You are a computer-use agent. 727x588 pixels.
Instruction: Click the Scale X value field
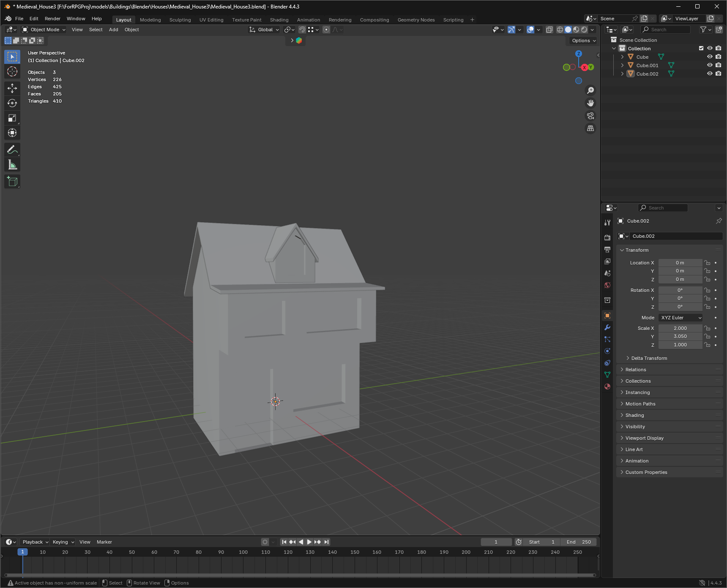680,328
